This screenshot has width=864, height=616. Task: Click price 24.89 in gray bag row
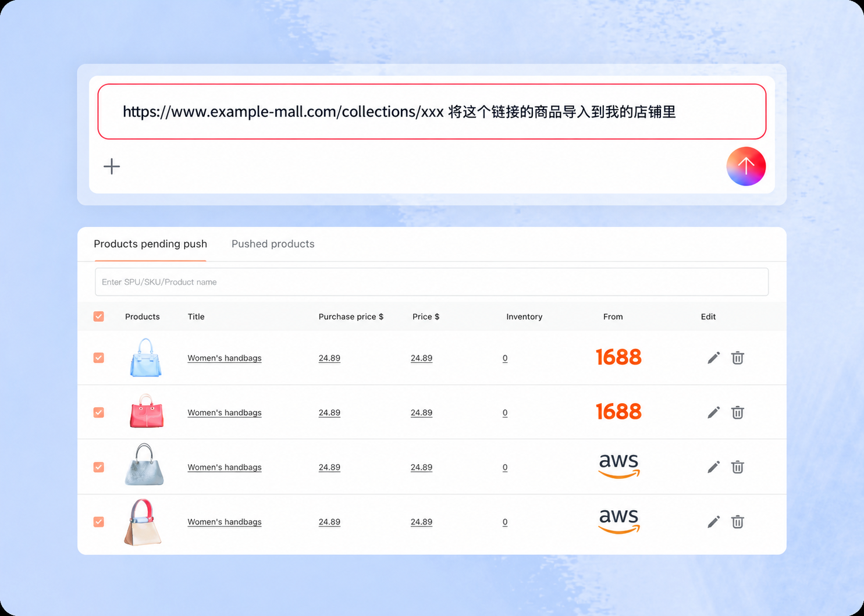tap(421, 468)
